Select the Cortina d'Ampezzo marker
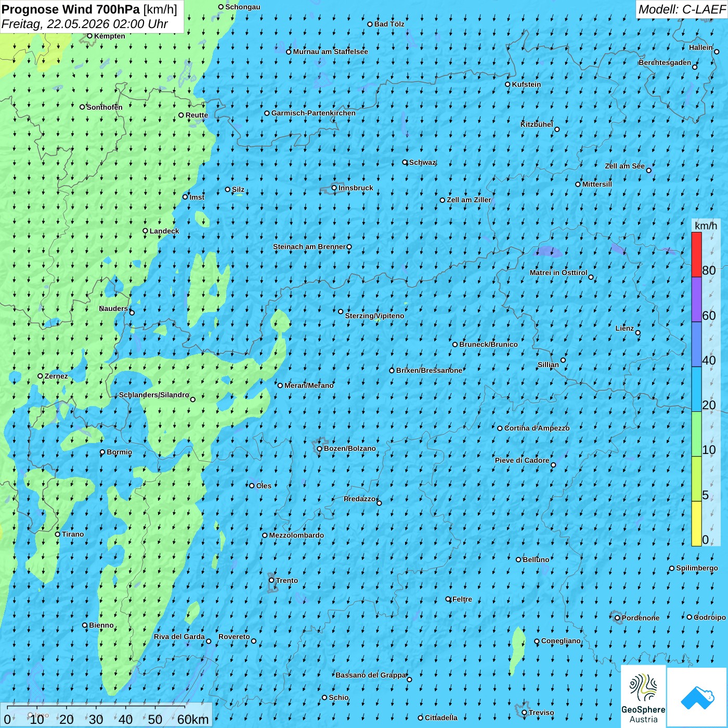This screenshot has width=728, height=728. (x=500, y=428)
